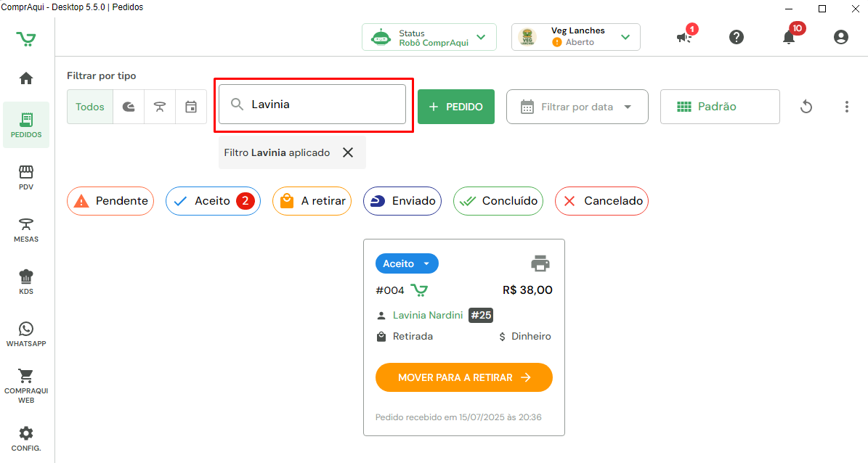Open the help question mark icon
This screenshot has height=463, width=868.
coord(737,37)
